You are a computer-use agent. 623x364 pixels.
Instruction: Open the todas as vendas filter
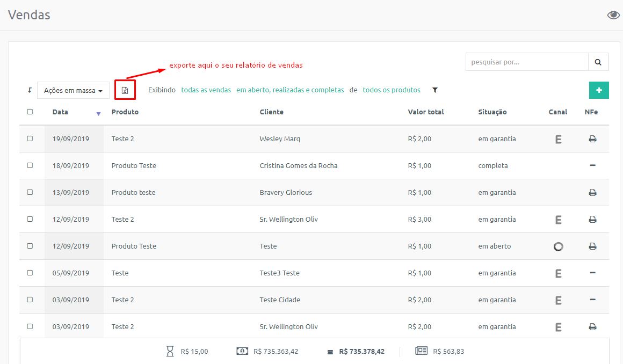pyautogui.click(x=206, y=90)
